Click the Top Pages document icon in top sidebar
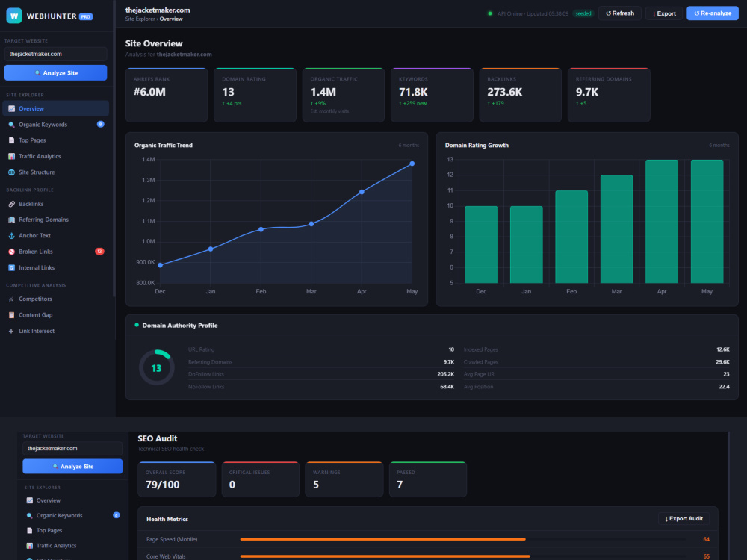This screenshot has height=560, width=747. pos(11,140)
